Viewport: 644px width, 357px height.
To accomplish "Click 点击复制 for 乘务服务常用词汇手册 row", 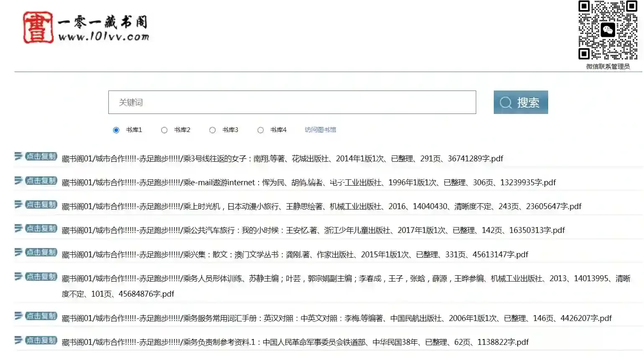I will 41,316.
